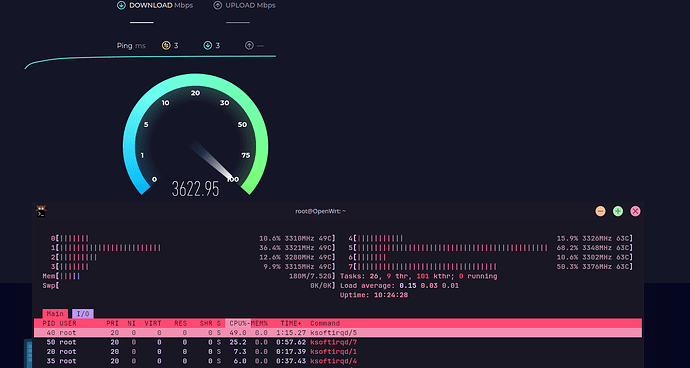Click the upload arrow icon beside UPLOAD Mbps
This screenshot has width=690, height=368.
click(217, 5)
